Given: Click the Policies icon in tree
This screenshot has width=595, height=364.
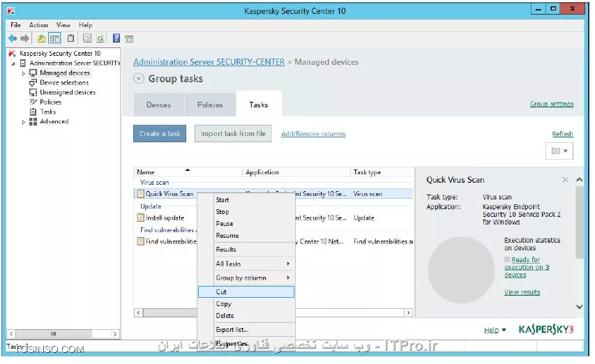Looking at the screenshot, I should tap(33, 102).
